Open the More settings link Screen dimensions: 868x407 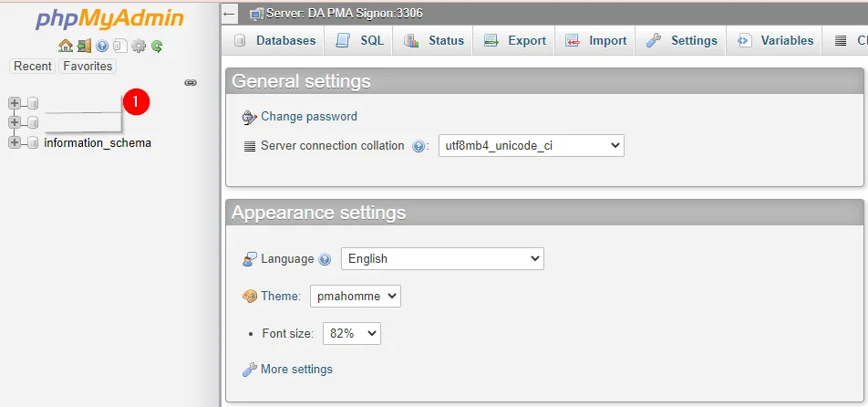click(x=296, y=370)
